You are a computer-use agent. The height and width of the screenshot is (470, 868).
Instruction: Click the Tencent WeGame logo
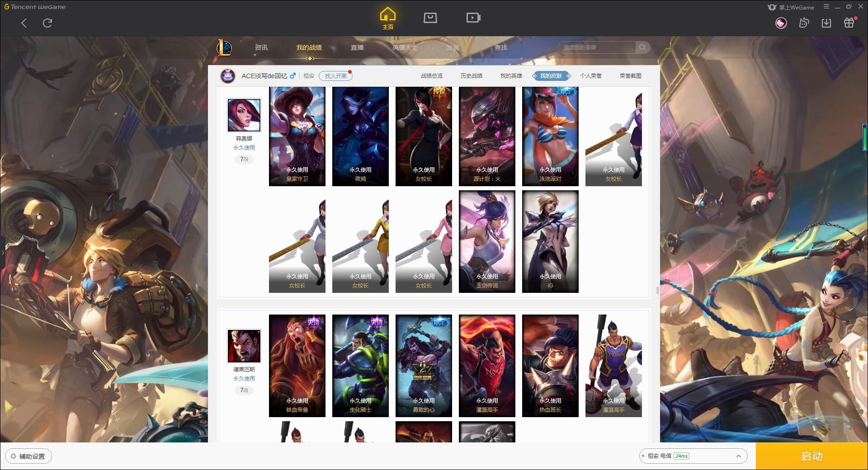pyautogui.click(x=35, y=7)
